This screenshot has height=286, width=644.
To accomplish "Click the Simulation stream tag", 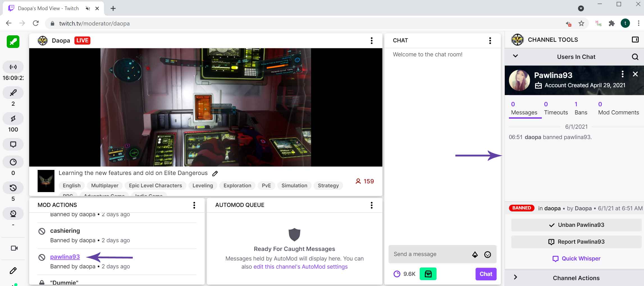I will pos(294,186).
